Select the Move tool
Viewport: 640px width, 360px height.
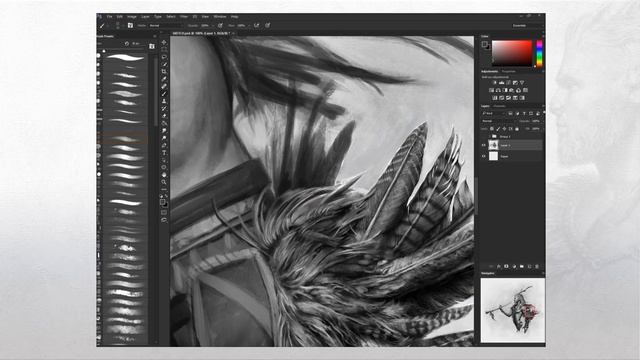point(164,42)
